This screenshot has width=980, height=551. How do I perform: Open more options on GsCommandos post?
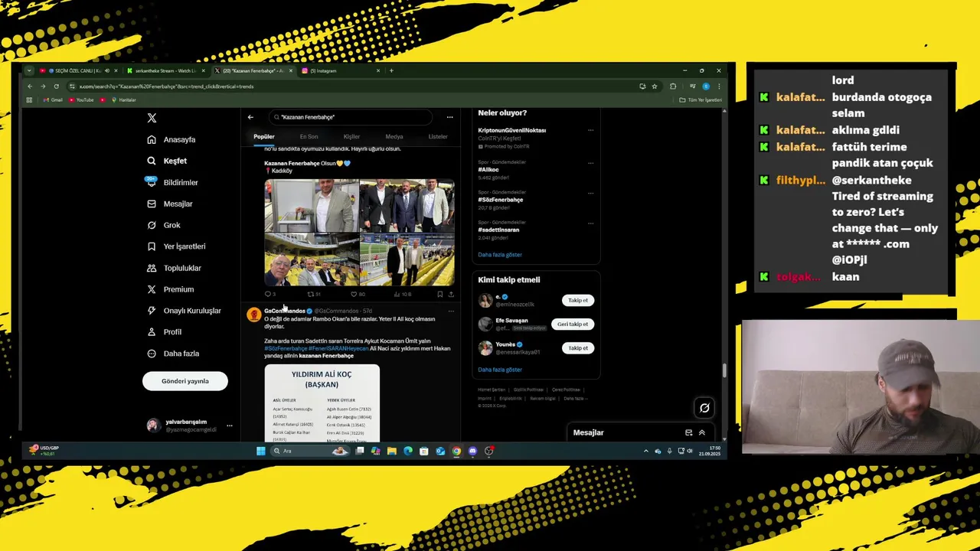tap(451, 311)
